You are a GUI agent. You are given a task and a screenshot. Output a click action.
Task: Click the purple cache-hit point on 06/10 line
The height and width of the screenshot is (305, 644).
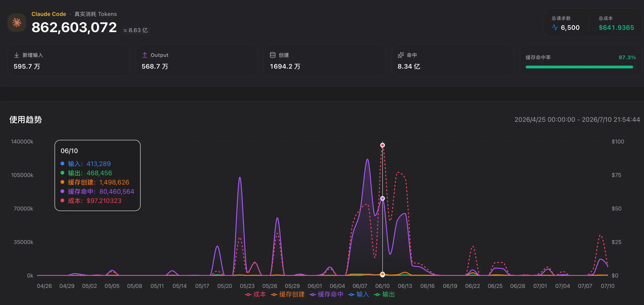(383, 198)
